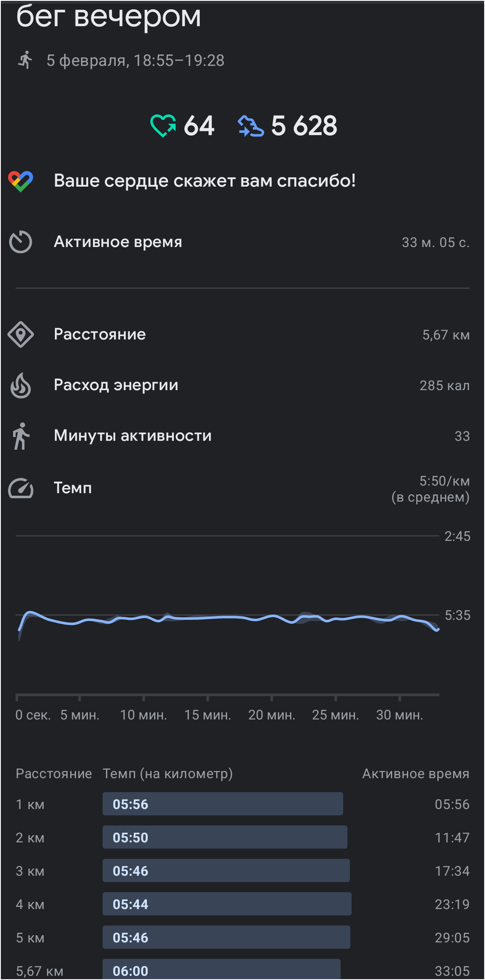
Task: Tap the 5 628 steps count
Action: [304, 126]
